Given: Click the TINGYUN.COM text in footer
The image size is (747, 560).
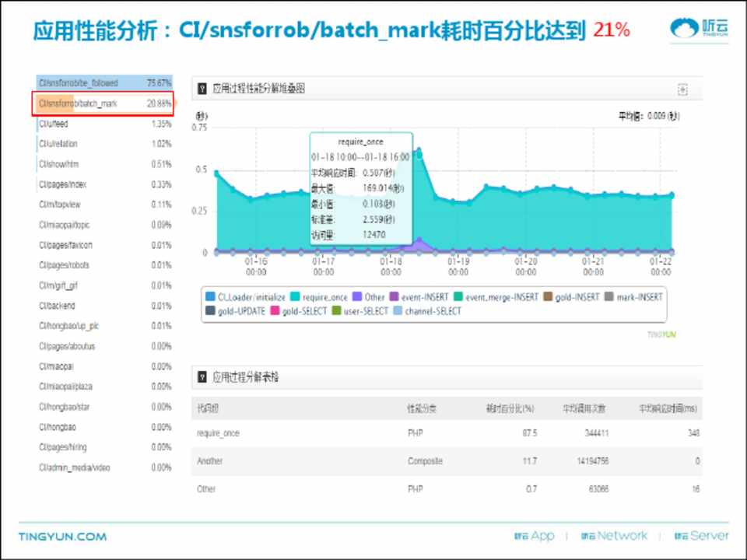Looking at the screenshot, I should click(x=62, y=537).
